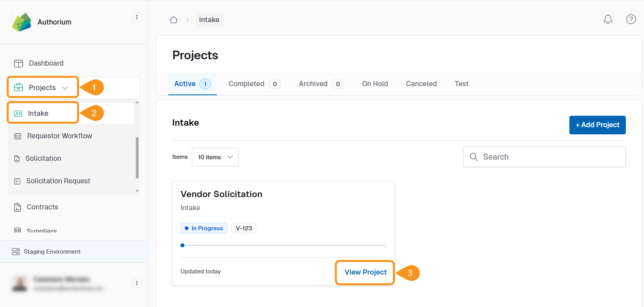The width and height of the screenshot is (644, 307).
Task: Click the Add Project button
Action: [597, 125]
